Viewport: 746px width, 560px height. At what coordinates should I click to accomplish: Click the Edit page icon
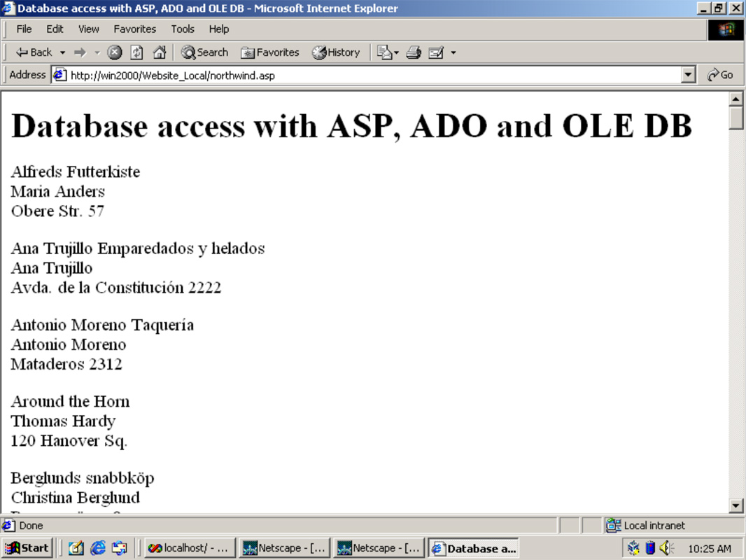tap(436, 52)
